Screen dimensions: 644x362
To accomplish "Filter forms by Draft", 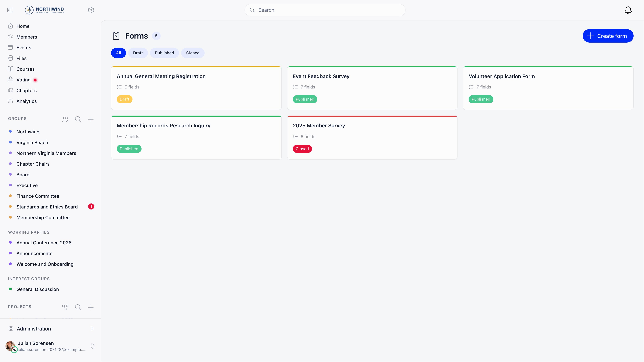I will 138,53.
